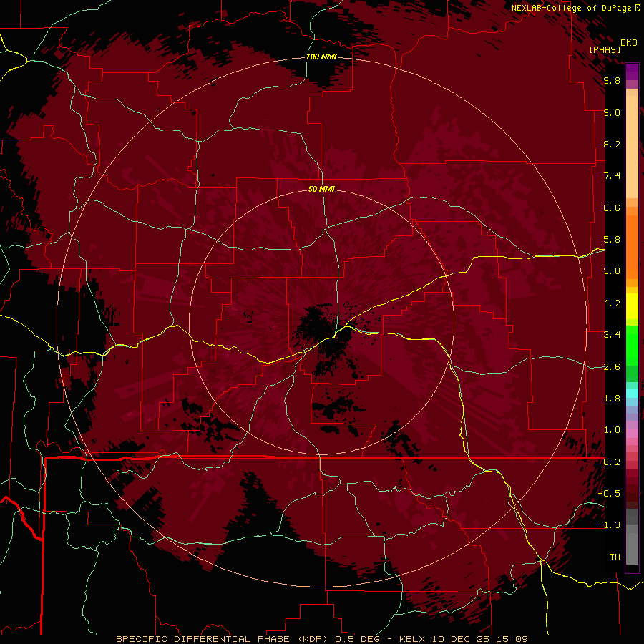Click the -0.5 scale label
This screenshot has width=644, height=644.
(609, 494)
